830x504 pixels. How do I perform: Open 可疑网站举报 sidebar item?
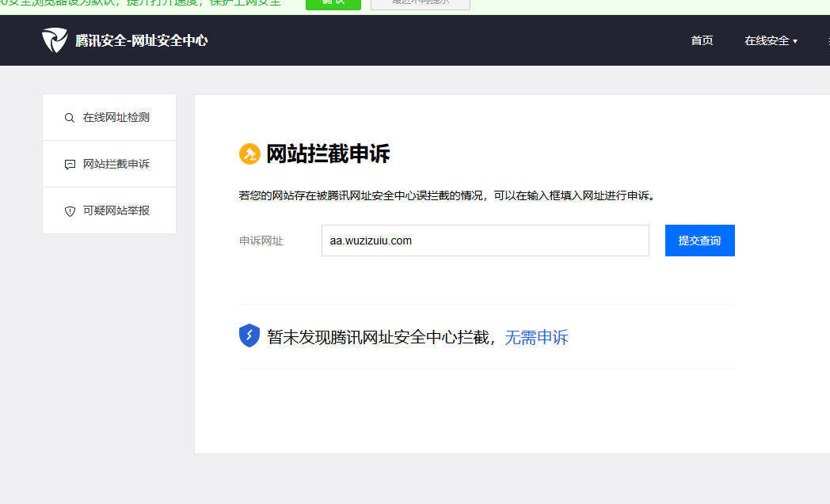tap(109, 210)
